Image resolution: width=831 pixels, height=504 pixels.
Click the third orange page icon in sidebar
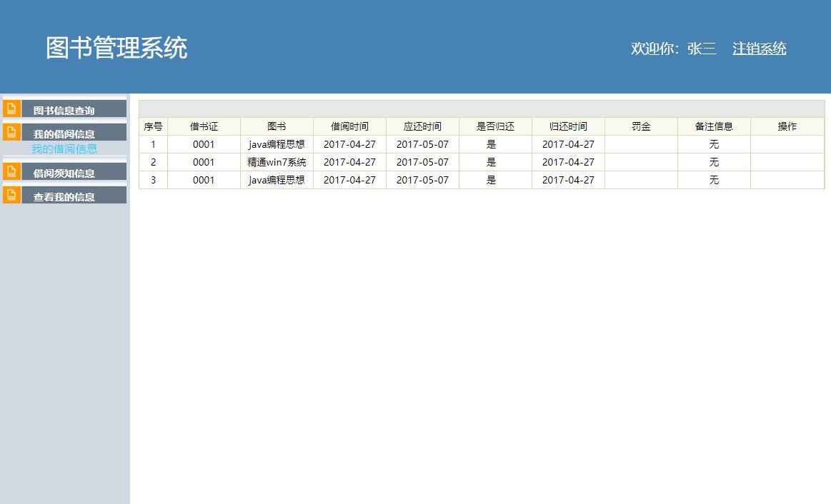click(x=11, y=171)
